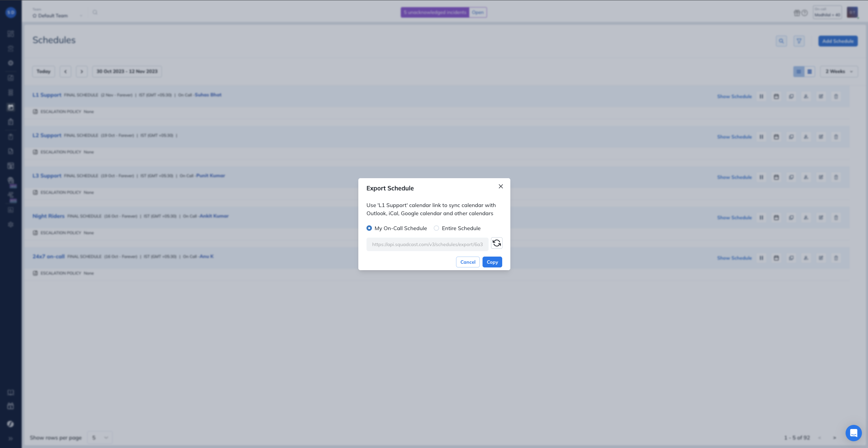Image resolution: width=868 pixels, height=448 pixels.
Task: Select the Schedules icon in the sidebar
Action: [11, 107]
